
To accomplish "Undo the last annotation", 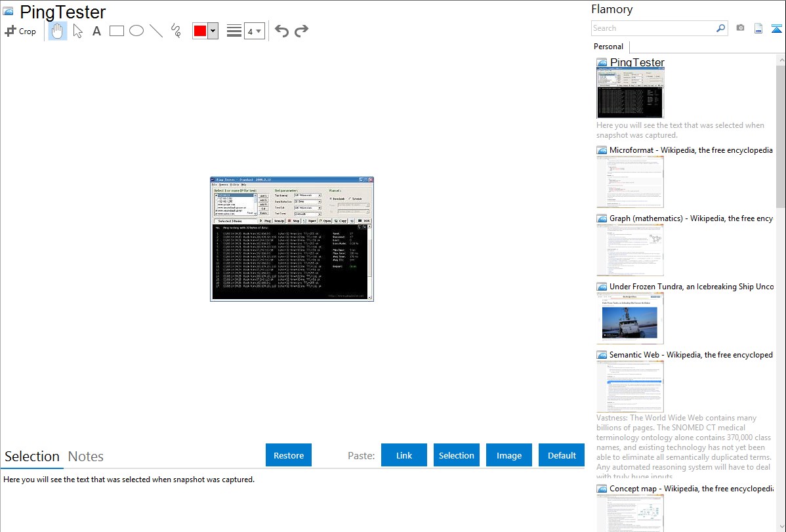I will tap(281, 31).
